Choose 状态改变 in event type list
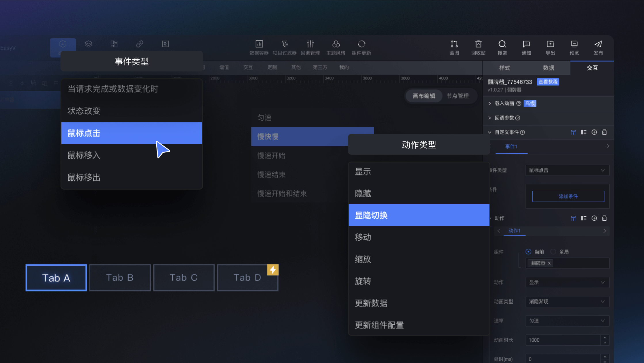The height and width of the screenshot is (363, 644). 132,111
